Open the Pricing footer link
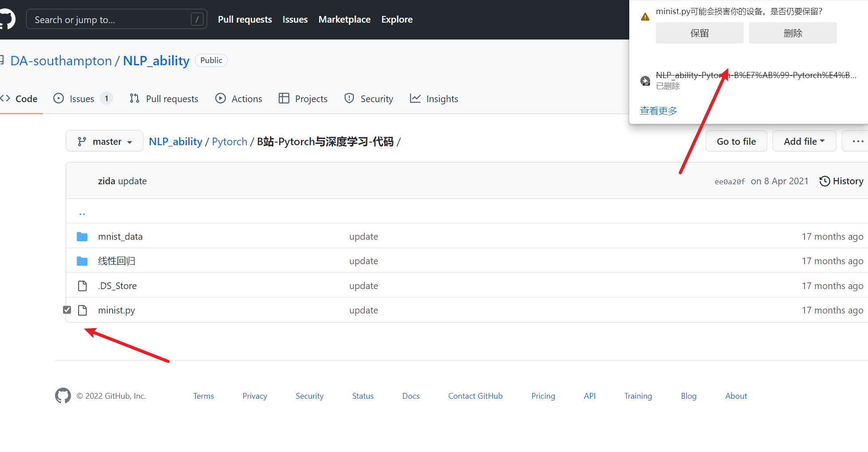The height and width of the screenshot is (452, 868). pos(543,396)
